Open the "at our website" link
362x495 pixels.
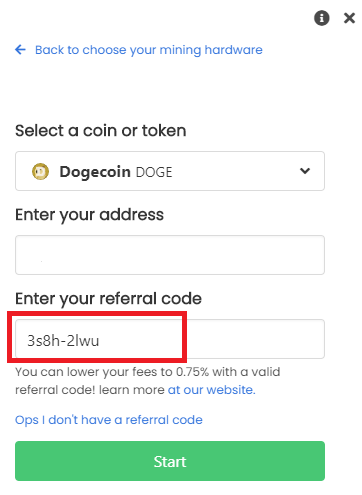(211, 390)
